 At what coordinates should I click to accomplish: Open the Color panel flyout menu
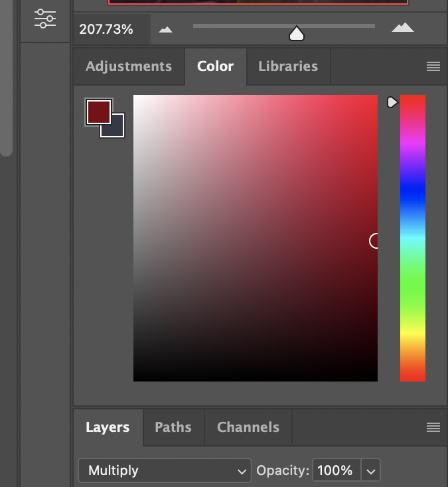pos(433,66)
